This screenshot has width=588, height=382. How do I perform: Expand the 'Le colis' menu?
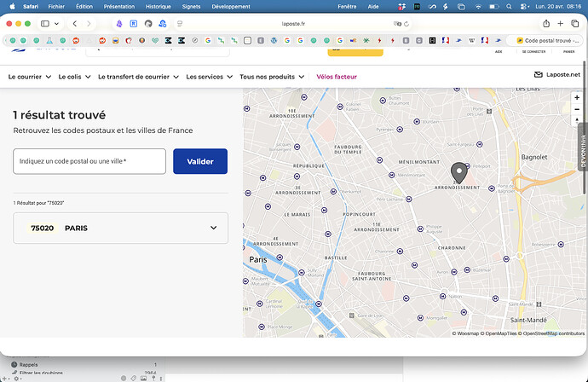coord(74,77)
